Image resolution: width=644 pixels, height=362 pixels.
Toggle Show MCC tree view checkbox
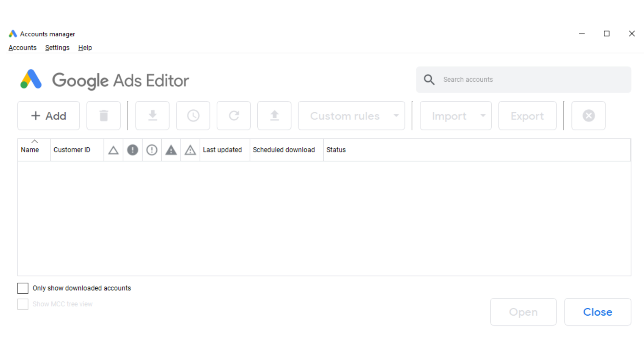[x=23, y=304]
